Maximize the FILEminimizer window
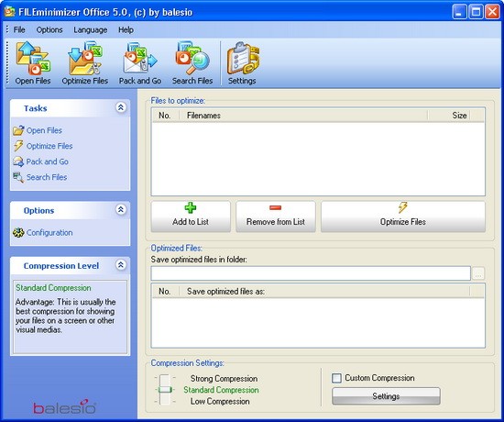 (476, 12)
